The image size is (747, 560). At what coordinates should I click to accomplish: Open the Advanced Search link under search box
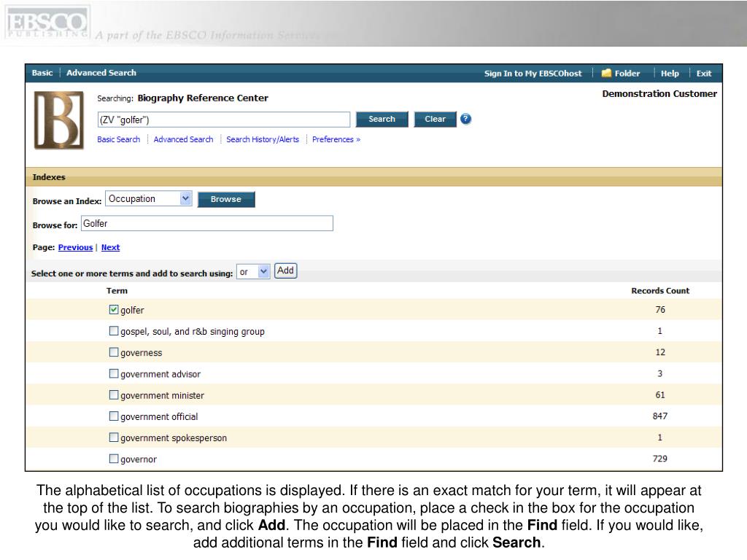[x=183, y=139]
